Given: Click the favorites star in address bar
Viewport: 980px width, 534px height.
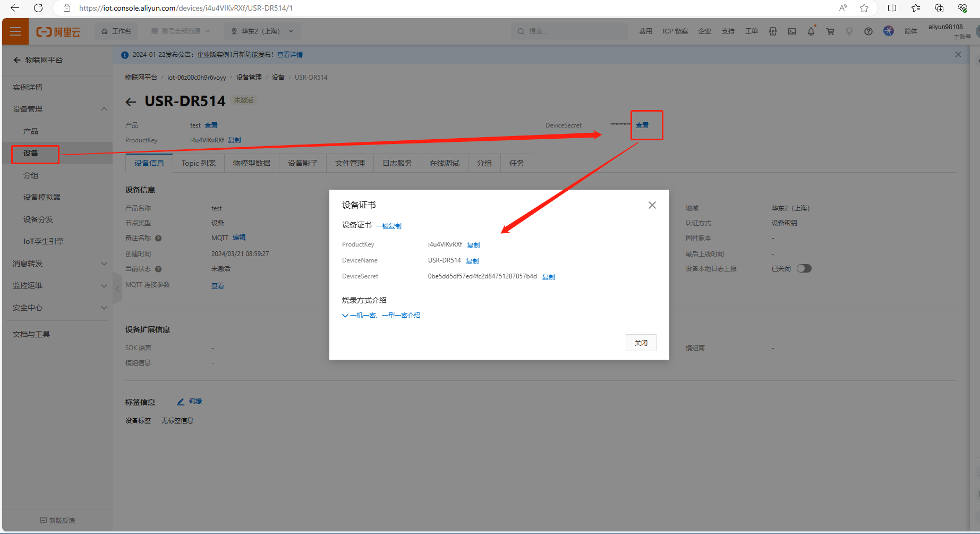Looking at the screenshot, I should tap(864, 8).
